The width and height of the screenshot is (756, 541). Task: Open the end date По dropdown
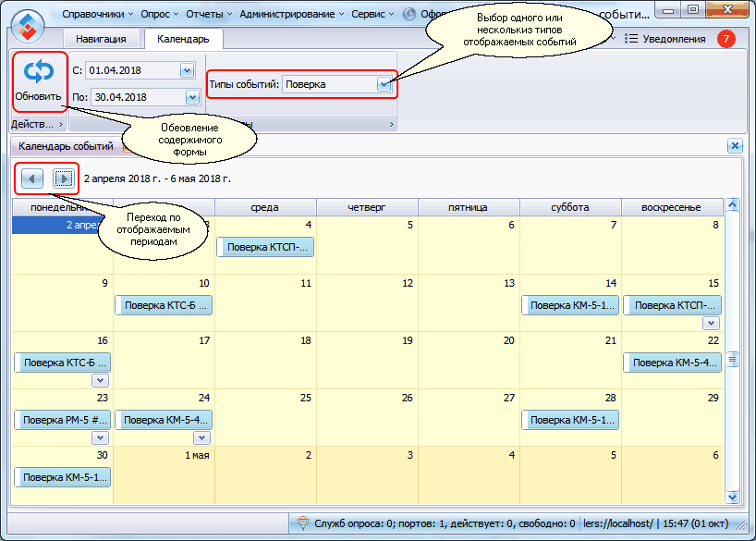pyautogui.click(x=191, y=96)
